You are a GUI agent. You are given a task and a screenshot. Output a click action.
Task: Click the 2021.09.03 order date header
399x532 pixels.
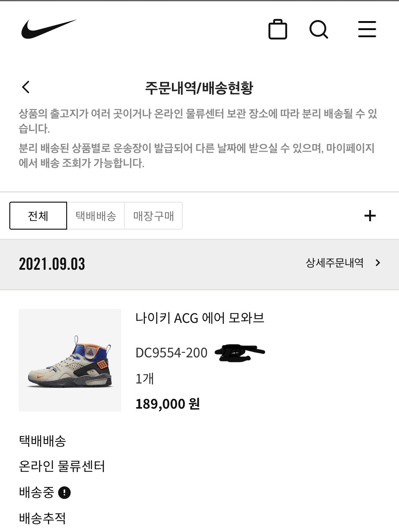[x=52, y=264]
